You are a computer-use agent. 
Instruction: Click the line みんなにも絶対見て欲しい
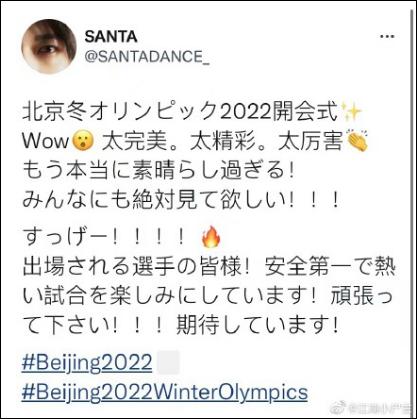click(x=181, y=201)
